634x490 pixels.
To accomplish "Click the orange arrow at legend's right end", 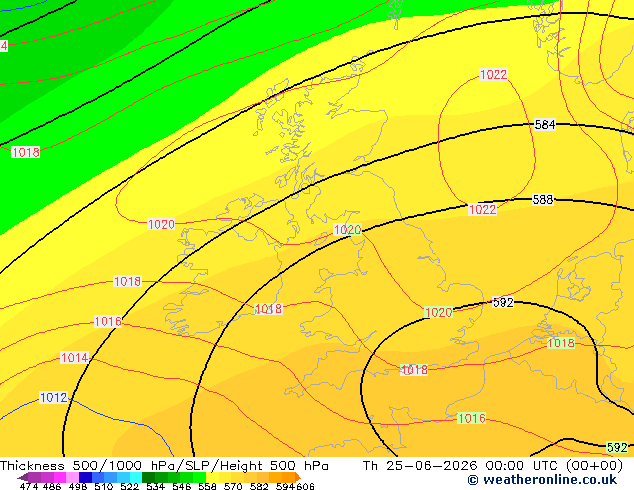I will point(298,477).
